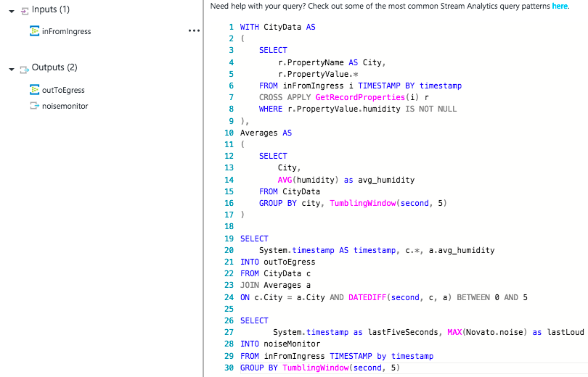Click line number 18, the empty line
Viewport: 588px width, 377px height.
click(229, 226)
